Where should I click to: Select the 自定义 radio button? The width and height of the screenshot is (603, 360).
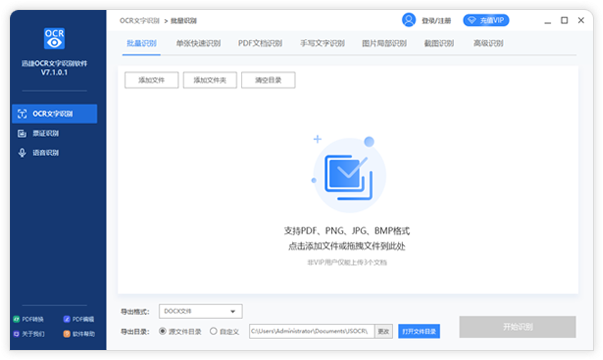(x=213, y=331)
